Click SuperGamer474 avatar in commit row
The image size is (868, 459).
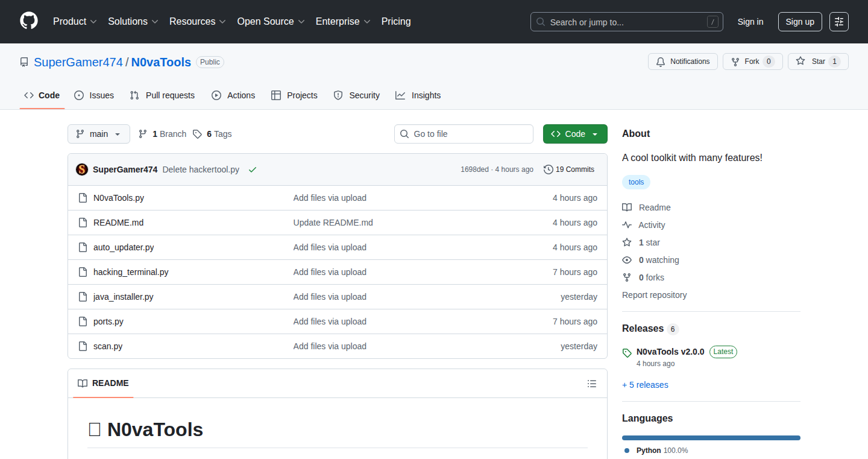pyautogui.click(x=82, y=169)
